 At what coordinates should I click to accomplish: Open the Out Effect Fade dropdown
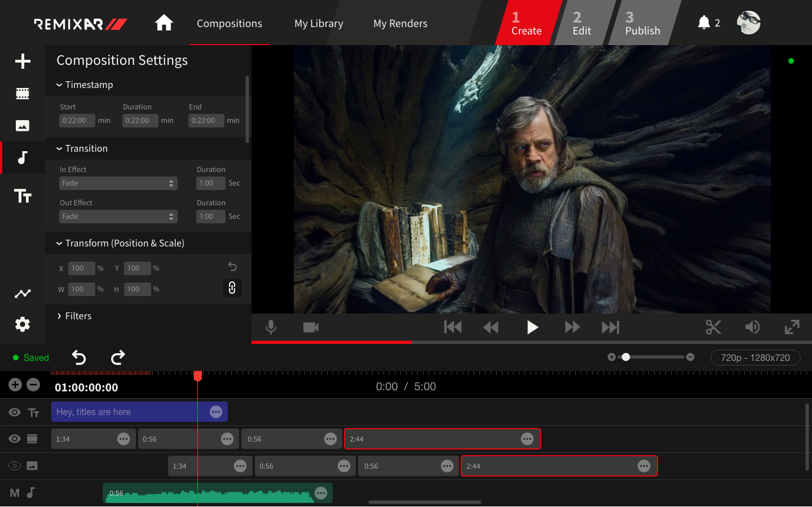click(118, 217)
